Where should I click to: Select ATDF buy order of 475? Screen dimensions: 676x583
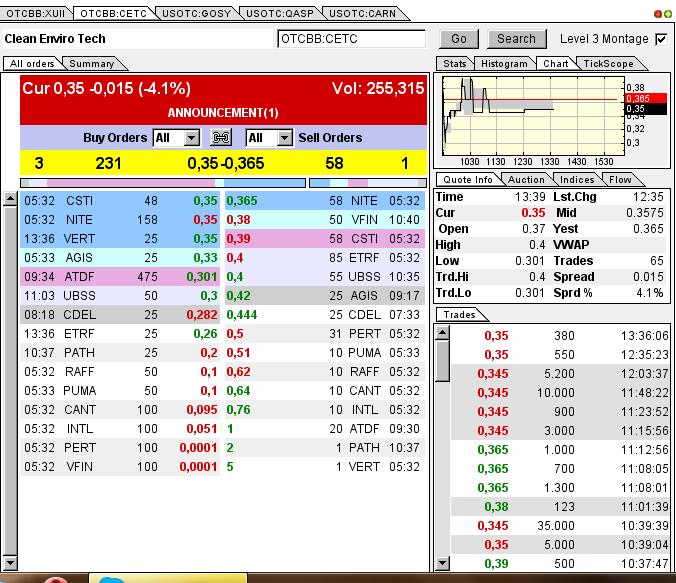[x=120, y=276]
